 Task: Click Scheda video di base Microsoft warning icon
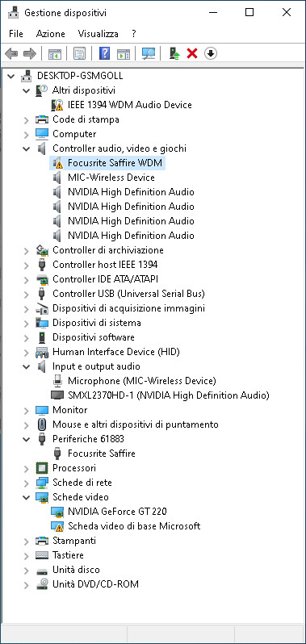tap(57, 526)
